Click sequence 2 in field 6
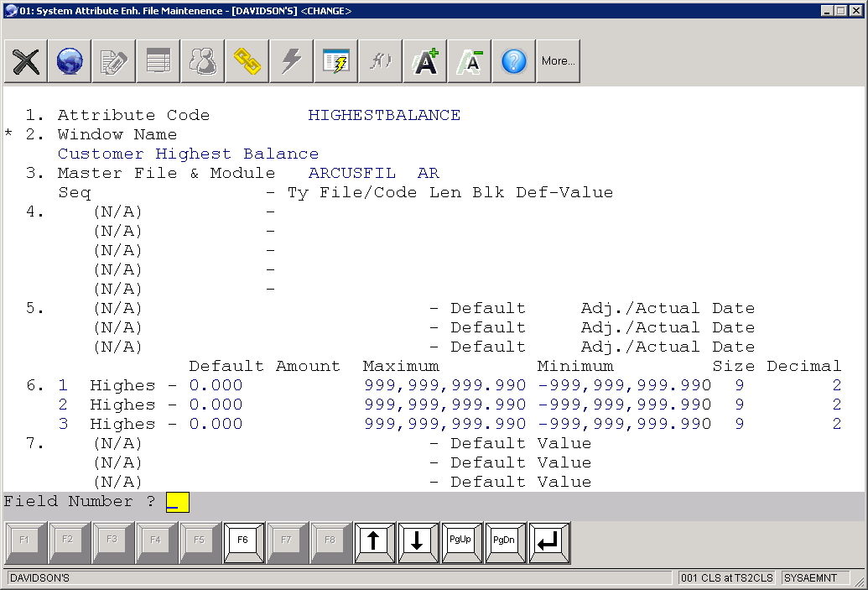 pyautogui.click(x=63, y=405)
